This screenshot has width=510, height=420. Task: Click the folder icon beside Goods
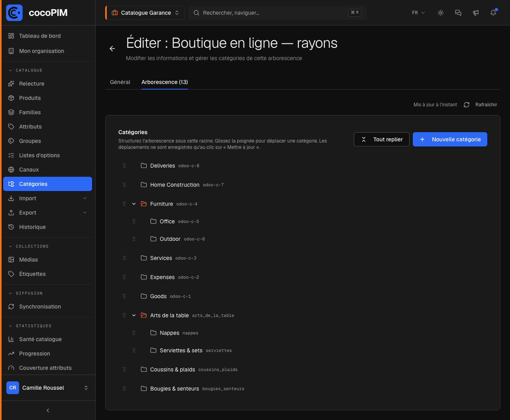(144, 296)
